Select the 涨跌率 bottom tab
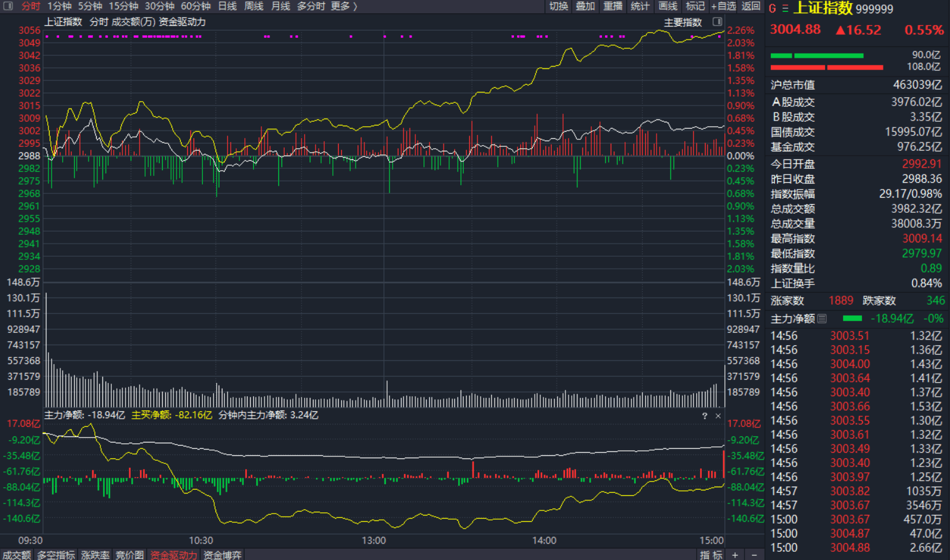The width and height of the screenshot is (950, 560). pyautogui.click(x=96, y=555)
